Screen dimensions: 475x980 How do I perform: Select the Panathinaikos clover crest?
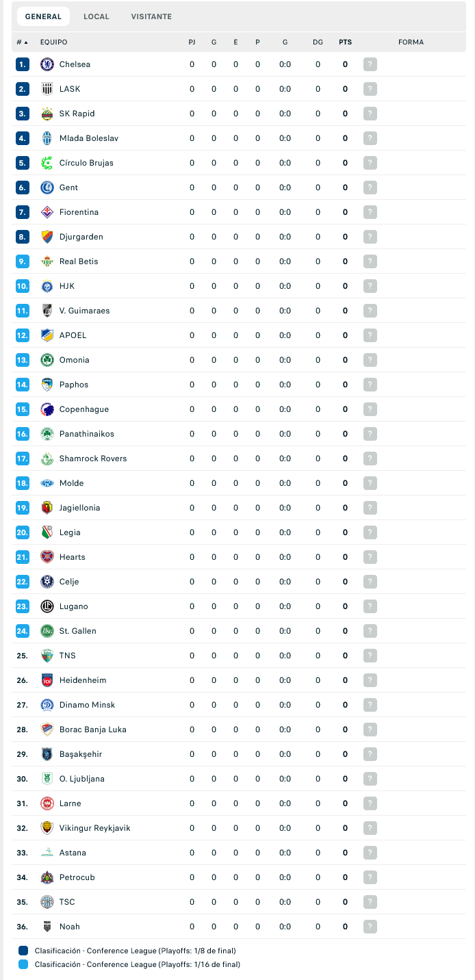pyautogui.click(x=47, y=434)
